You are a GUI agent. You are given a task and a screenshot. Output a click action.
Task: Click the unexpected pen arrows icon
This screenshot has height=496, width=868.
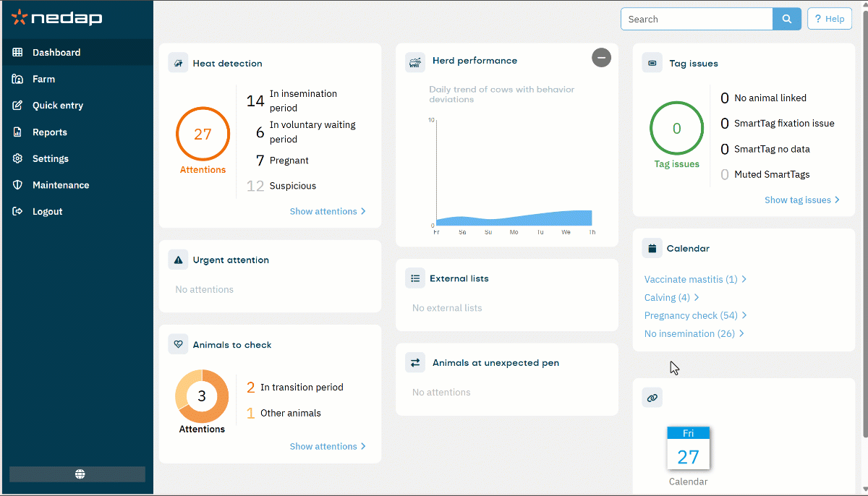[x=415, y=363]
